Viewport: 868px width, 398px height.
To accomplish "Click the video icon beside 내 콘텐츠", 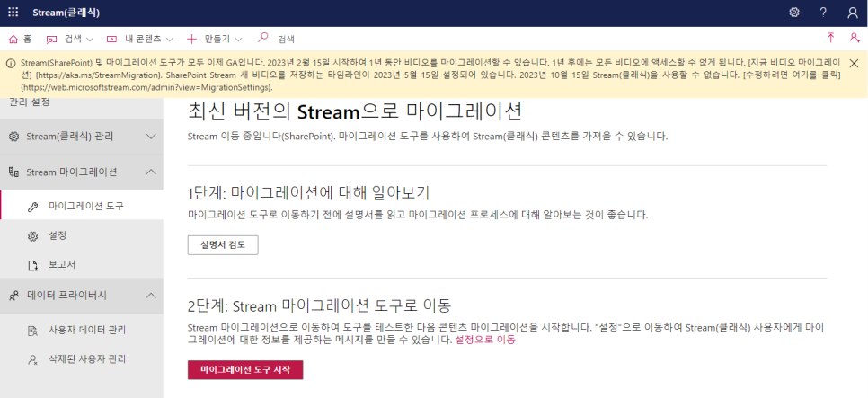I will [111, 39].
